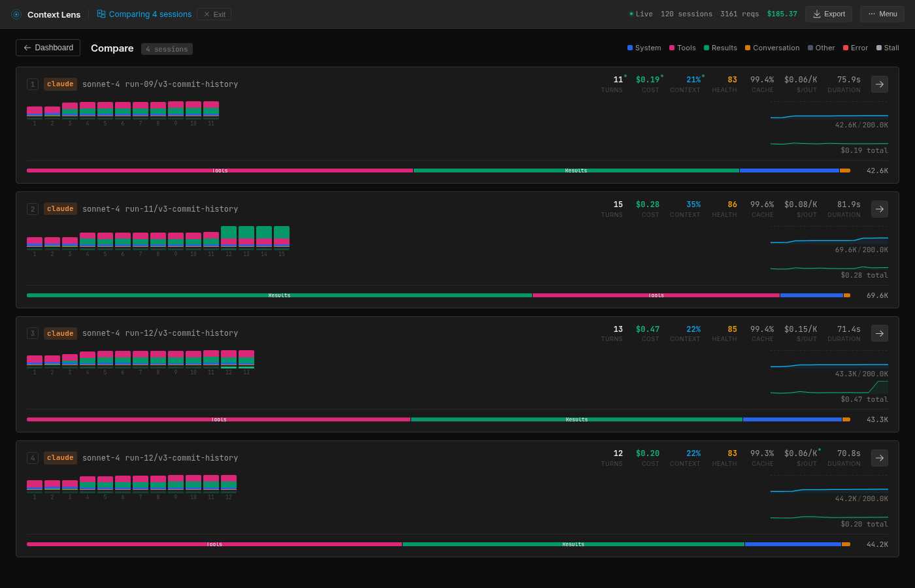Click the Tools segment in session 1 bar
The image size is (915, 588).
coord(220,171)
